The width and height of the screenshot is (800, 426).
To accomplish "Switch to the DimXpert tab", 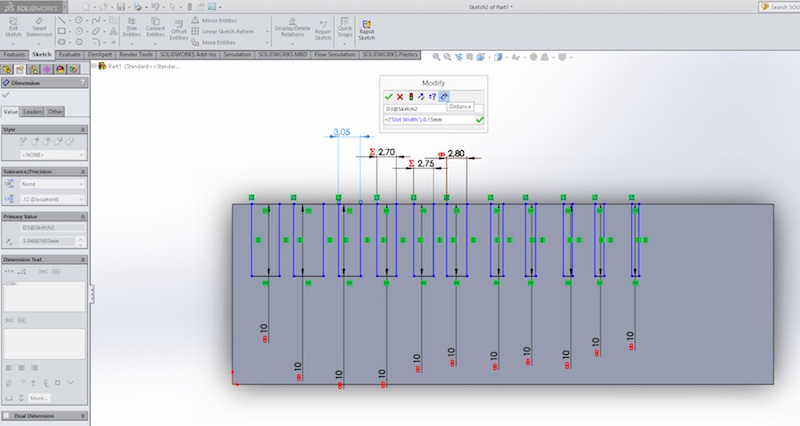I will [x=99, y=55].
